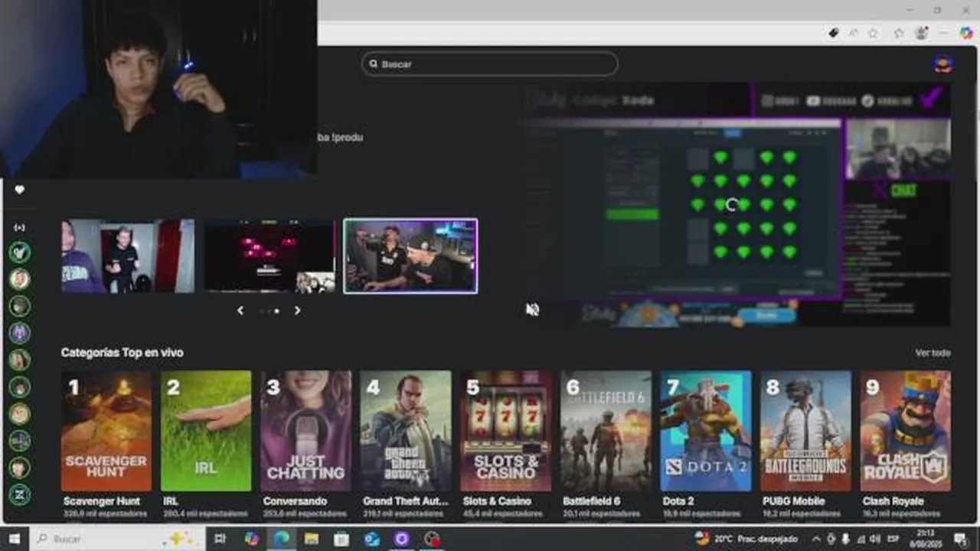Open Outlook on taskbar
The height and width of the screenshot is (551, 980).
[372, 539]
